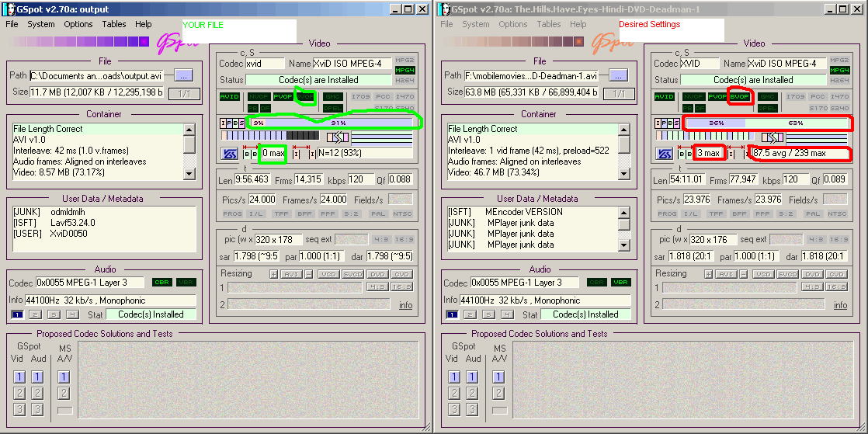The image size is (868, 434).
Task: Click the SVCD resizing button in output window
Action: (353, 275)
